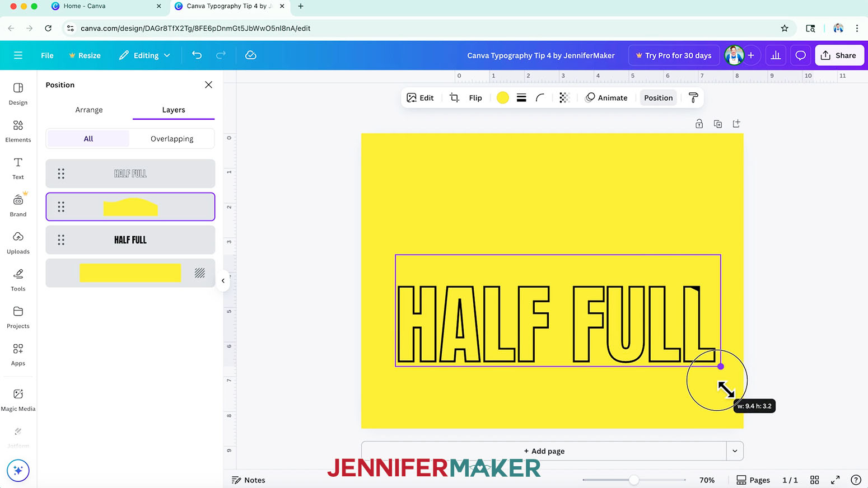
Task: Select outlined HALF FULL text layer
Action: click(x=130, y=173)
